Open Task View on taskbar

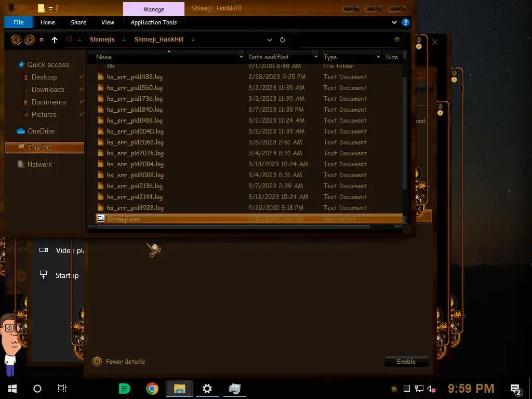tap(62, 389)
